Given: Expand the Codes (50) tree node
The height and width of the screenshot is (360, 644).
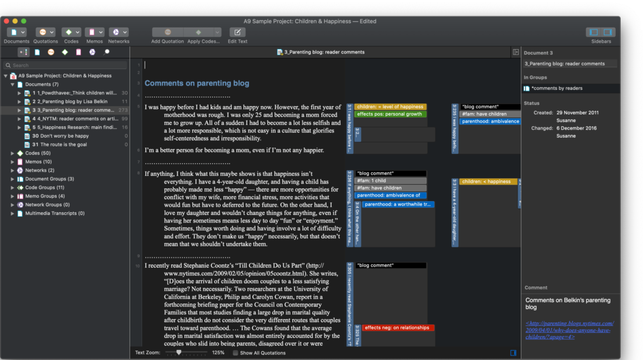Looking at the screenshot, I should [13, 153].
